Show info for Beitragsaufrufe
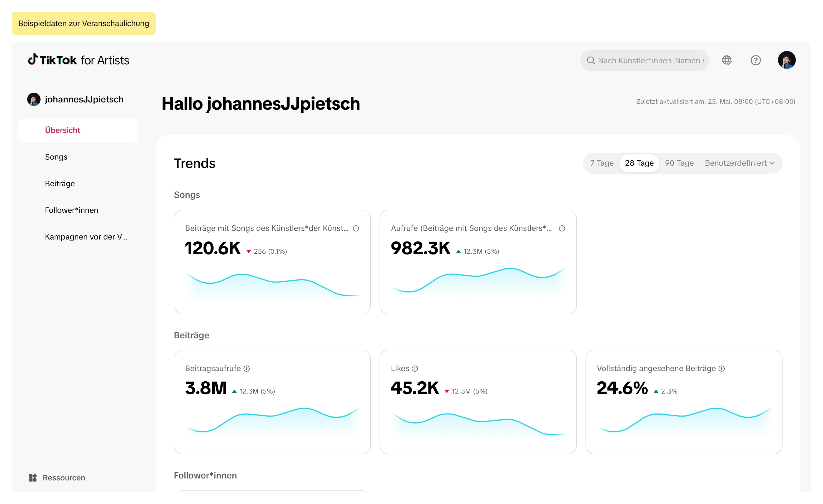This screenshot has width=823, height=504. pyautogui.click(x=247, y=369)
